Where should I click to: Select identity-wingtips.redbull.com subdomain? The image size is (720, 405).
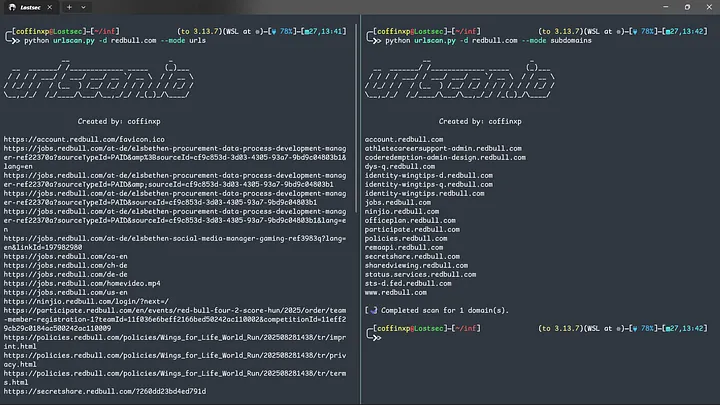pos(425,193)
